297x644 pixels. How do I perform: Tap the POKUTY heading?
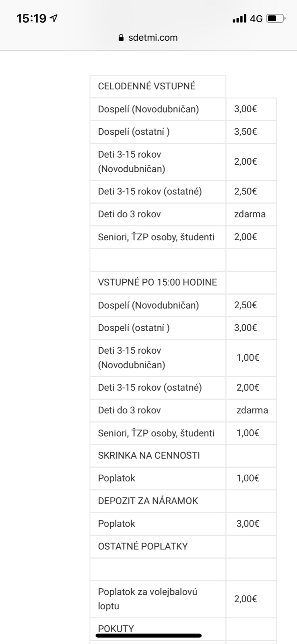[x=116, y=628]
